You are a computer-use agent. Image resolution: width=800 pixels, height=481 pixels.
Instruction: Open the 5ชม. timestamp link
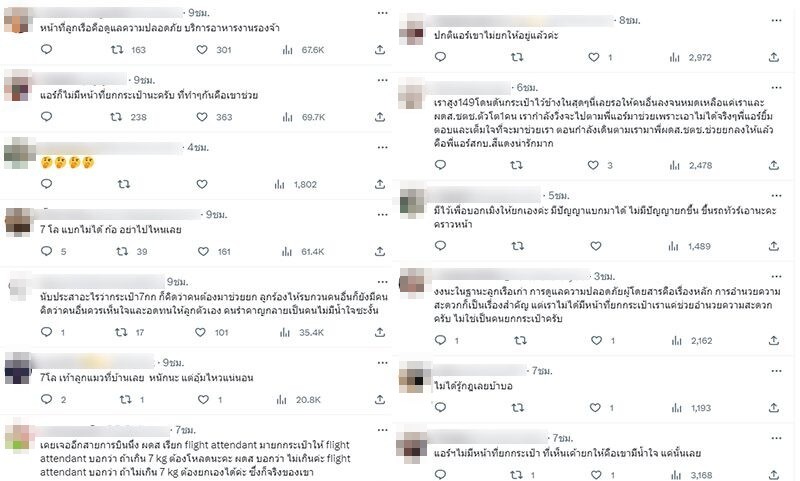click(559, 195)
